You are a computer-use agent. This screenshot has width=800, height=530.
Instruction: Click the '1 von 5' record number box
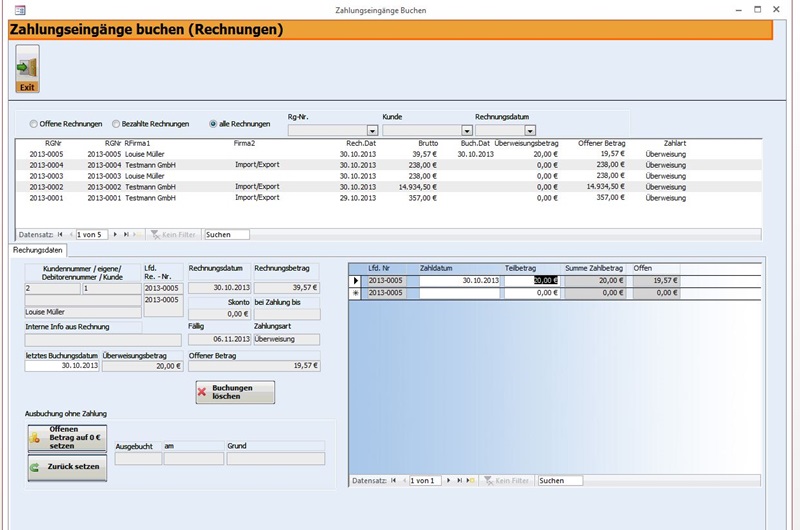pos(91,235)
